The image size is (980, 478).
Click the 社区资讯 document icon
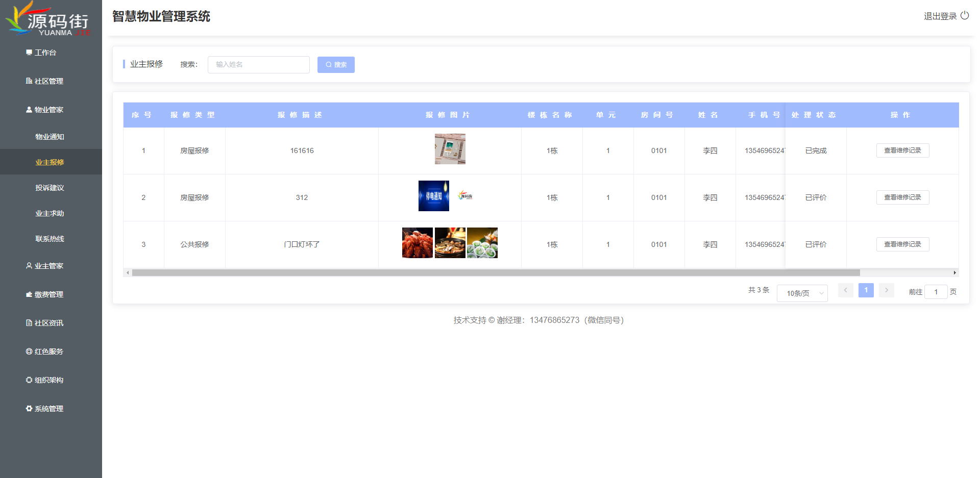tap(29, 323)
